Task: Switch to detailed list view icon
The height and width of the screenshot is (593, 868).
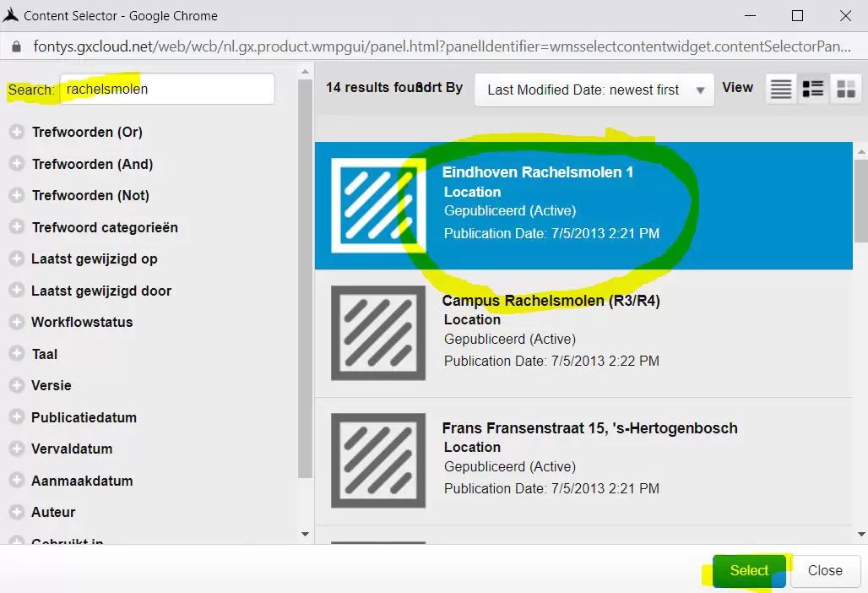Action: [813, 89]
